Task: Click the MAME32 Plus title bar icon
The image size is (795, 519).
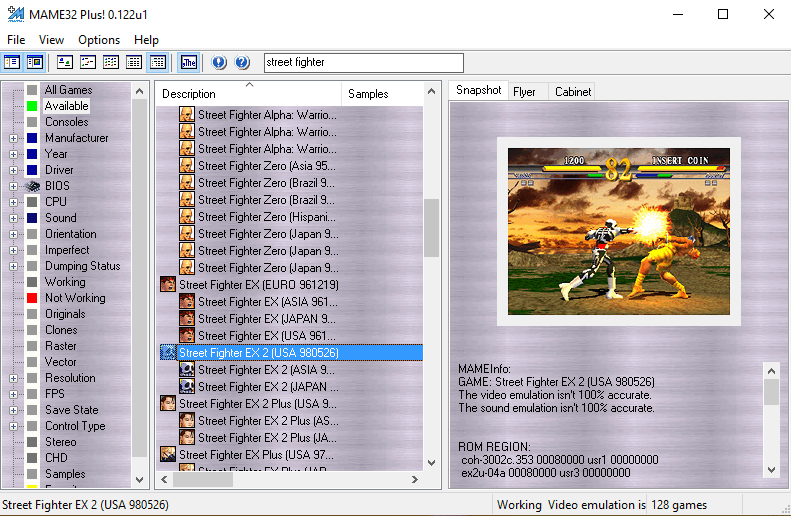Action: click(16, 14)
